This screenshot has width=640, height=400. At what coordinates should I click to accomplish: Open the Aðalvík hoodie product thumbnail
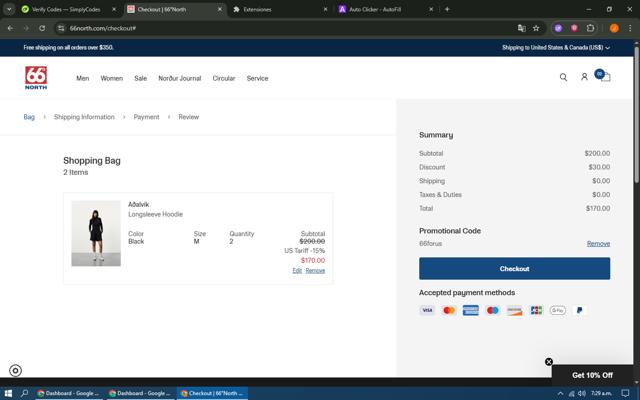coord(96,233)
